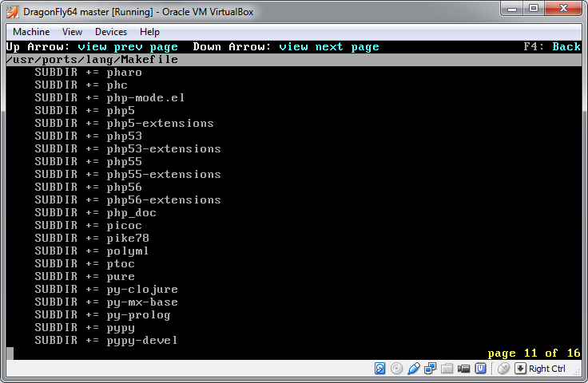Click the pypy-devel SUBDIR line

coord(105,341)
